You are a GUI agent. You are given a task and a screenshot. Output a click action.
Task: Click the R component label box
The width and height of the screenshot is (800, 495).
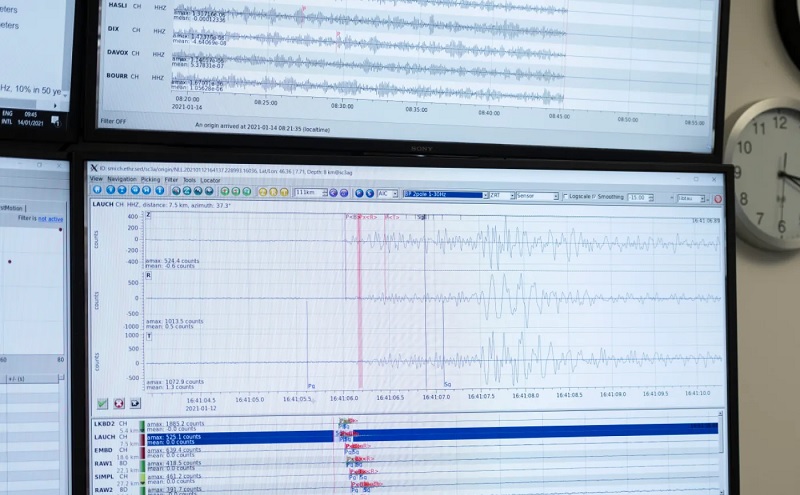tap(148, 276)
